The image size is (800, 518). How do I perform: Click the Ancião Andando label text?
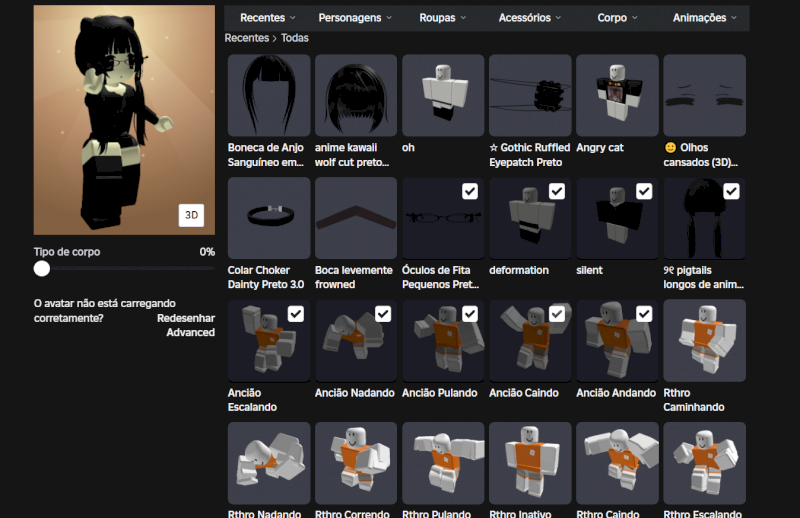[x=616, y=393]
